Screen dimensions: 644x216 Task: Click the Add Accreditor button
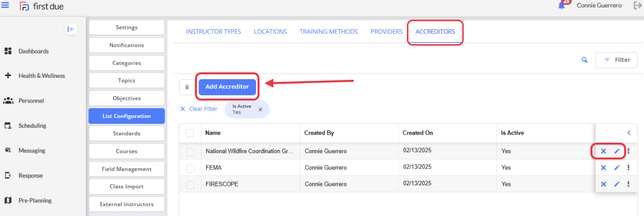(x=227, y=87)
